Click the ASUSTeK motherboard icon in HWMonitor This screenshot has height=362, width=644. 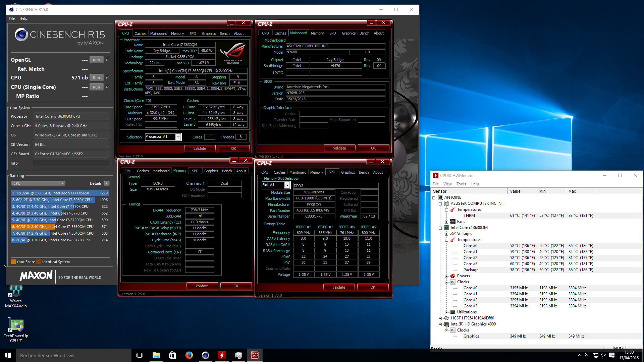point(446,203)
